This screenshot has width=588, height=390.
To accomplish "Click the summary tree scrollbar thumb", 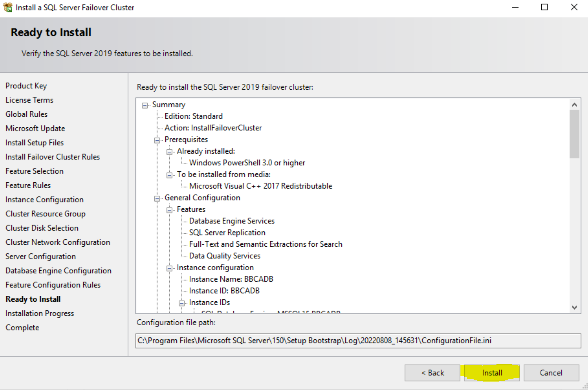I will (x=575, y=134).
